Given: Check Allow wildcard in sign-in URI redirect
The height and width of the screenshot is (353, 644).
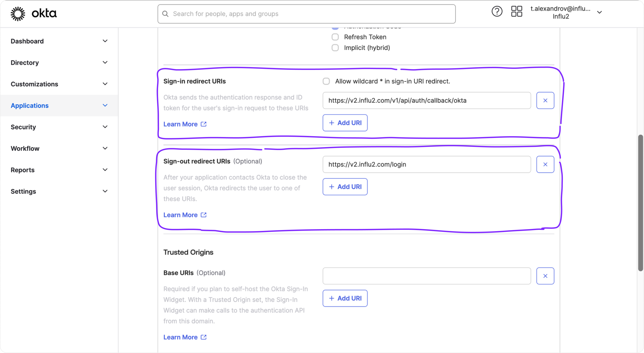Looking at the screenshot, I should pos(326,81).
